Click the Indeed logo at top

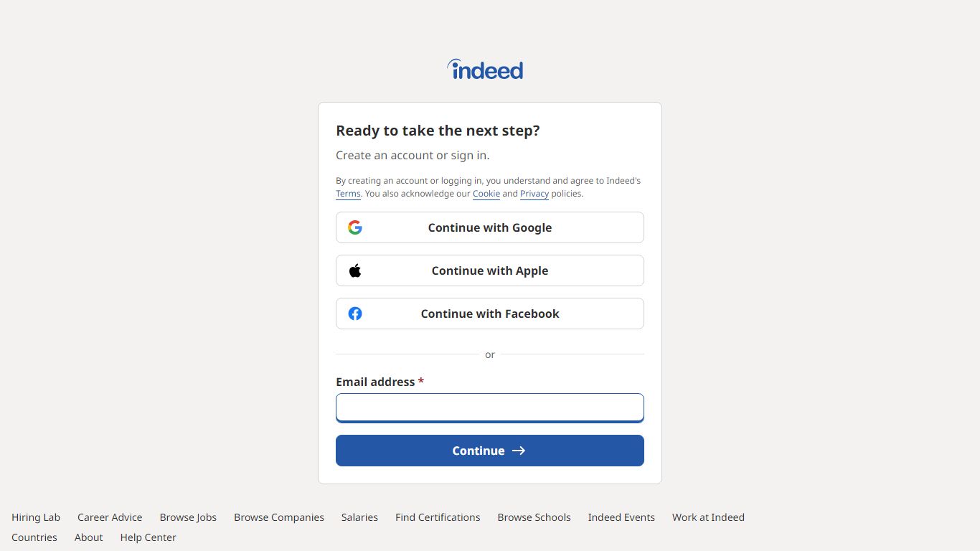pyautogui.click(x=485, y=70)
